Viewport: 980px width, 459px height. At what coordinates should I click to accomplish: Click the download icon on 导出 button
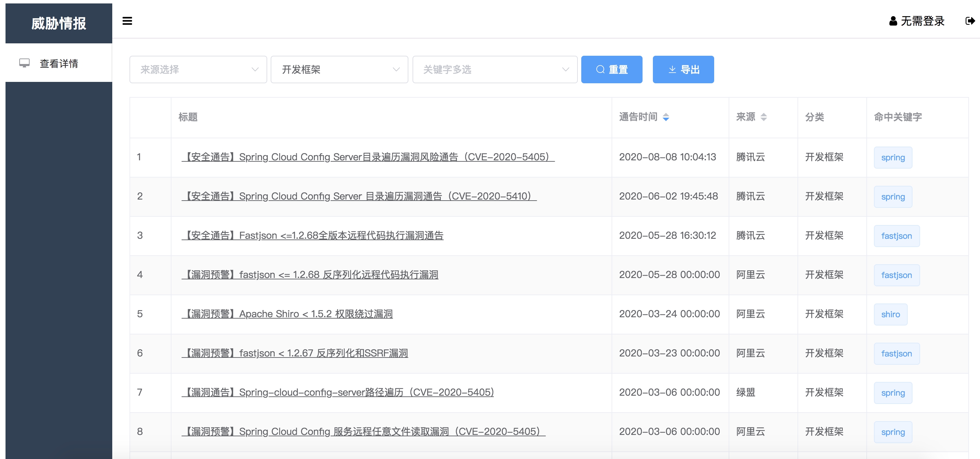click(672, 70)
